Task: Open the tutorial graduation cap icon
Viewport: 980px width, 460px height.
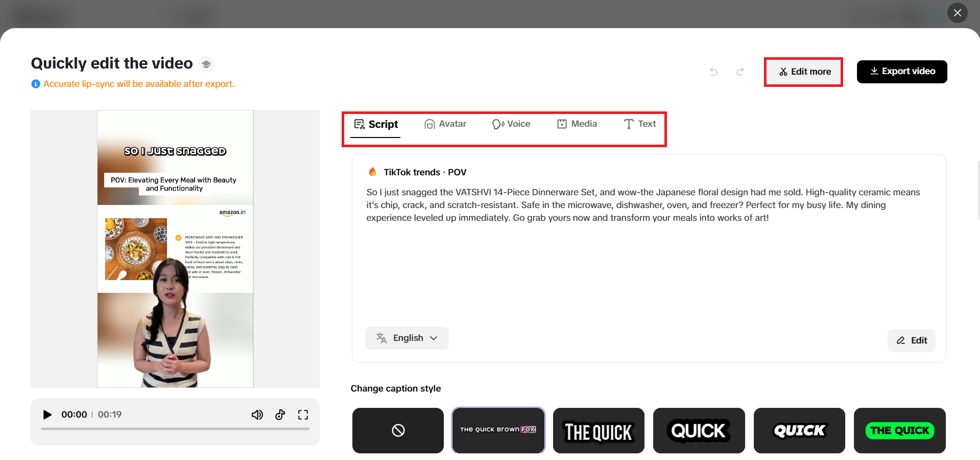Action: click(x=206, y=64)
